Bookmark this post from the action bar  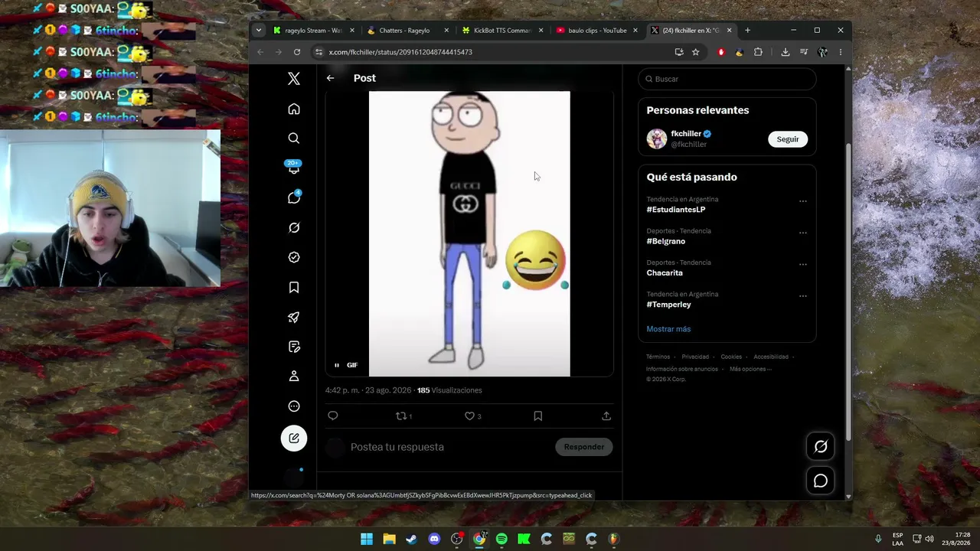pos(537,416)
